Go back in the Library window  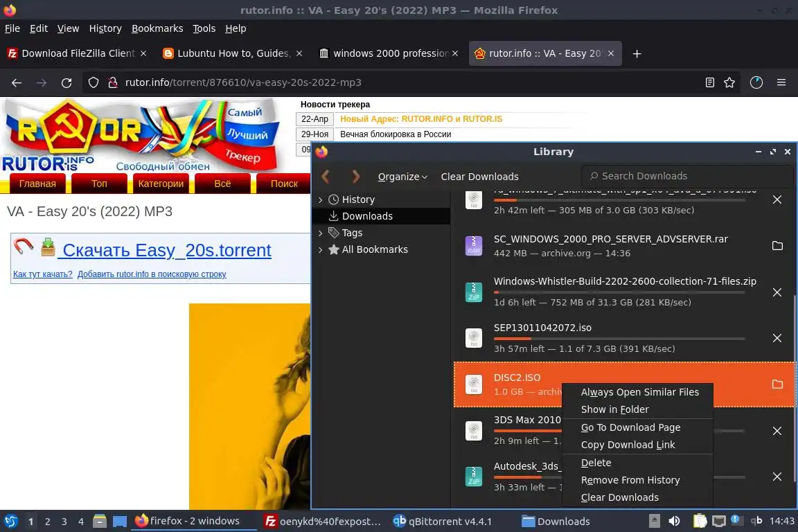[x=326, y=176]
